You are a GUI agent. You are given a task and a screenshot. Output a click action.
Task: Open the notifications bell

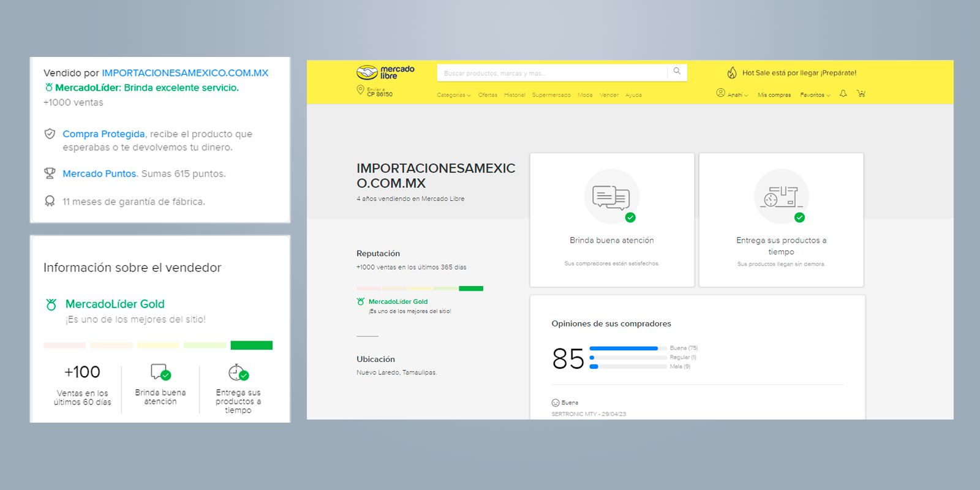(x=843, y=94)
